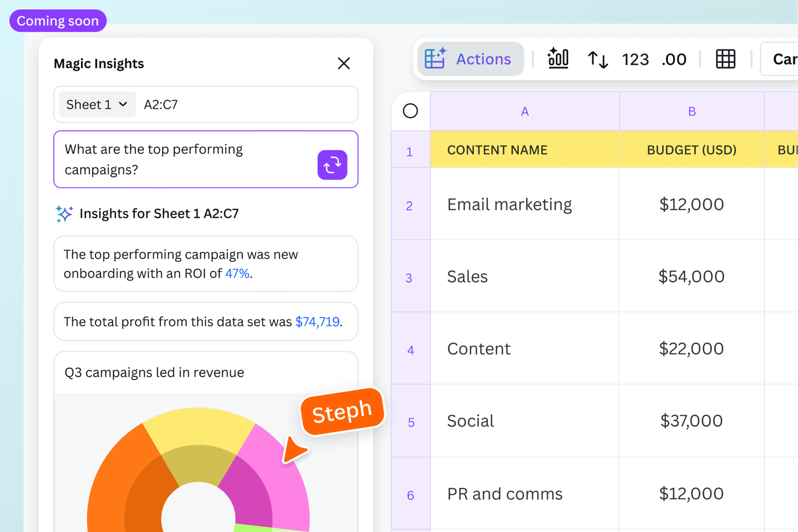Click the sparkle icon beside Insights heading

pyautogui.click(x=65, y=213)
